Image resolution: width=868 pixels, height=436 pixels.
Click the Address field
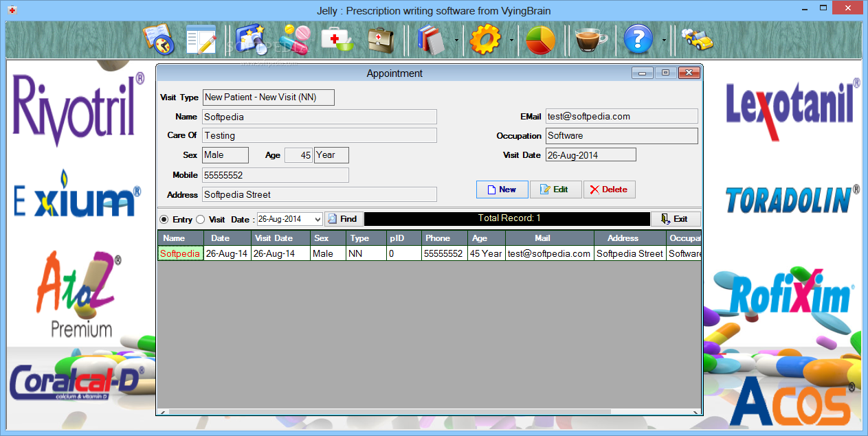click(320, 194)
